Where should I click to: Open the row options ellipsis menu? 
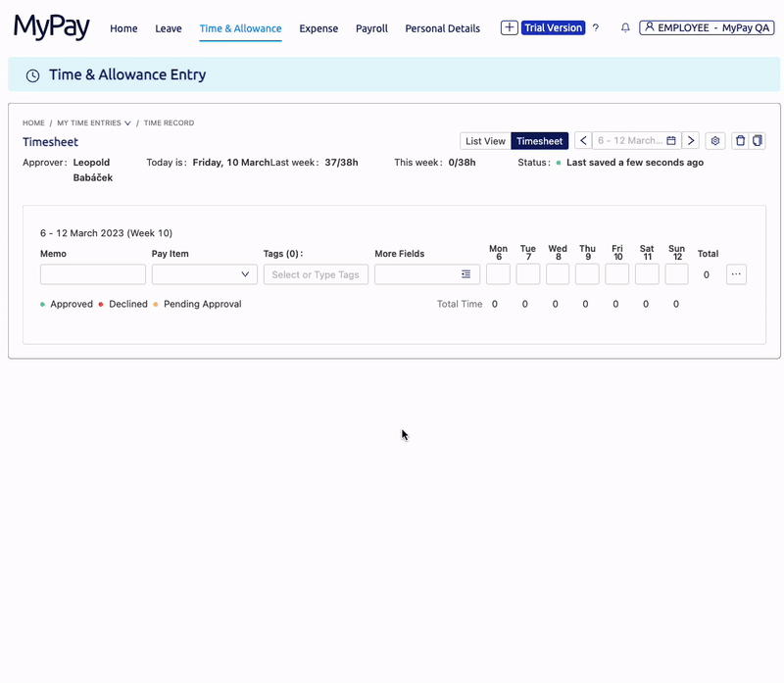tap(736, 274)
